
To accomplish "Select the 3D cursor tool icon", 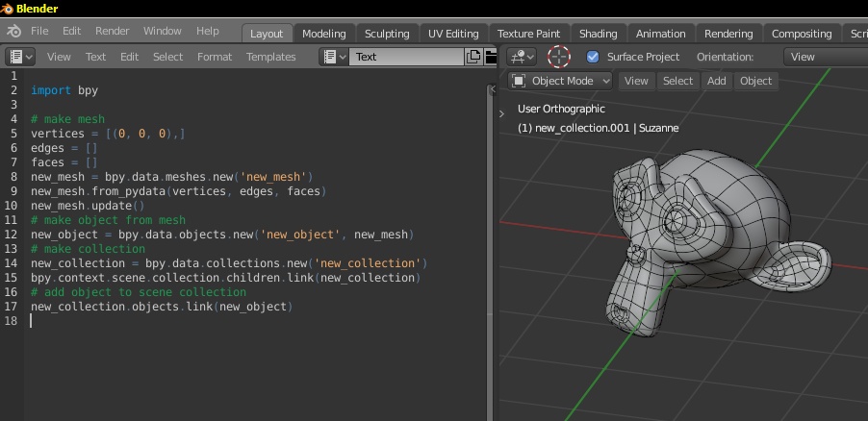I will point(559,57).
